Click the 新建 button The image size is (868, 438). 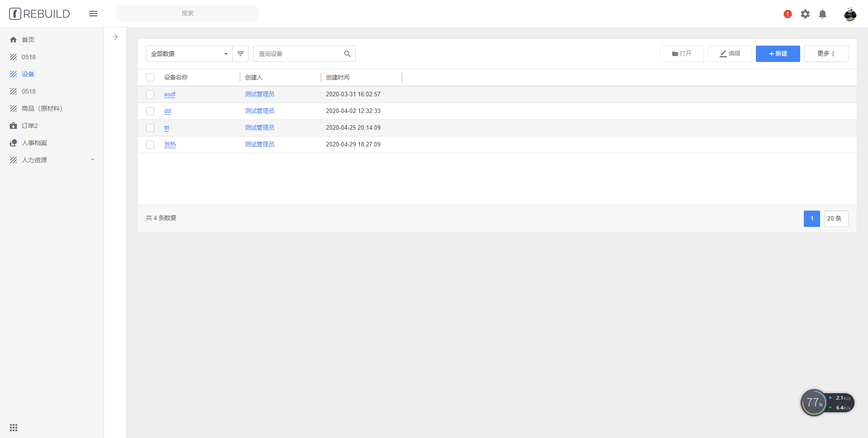[778, 54]
